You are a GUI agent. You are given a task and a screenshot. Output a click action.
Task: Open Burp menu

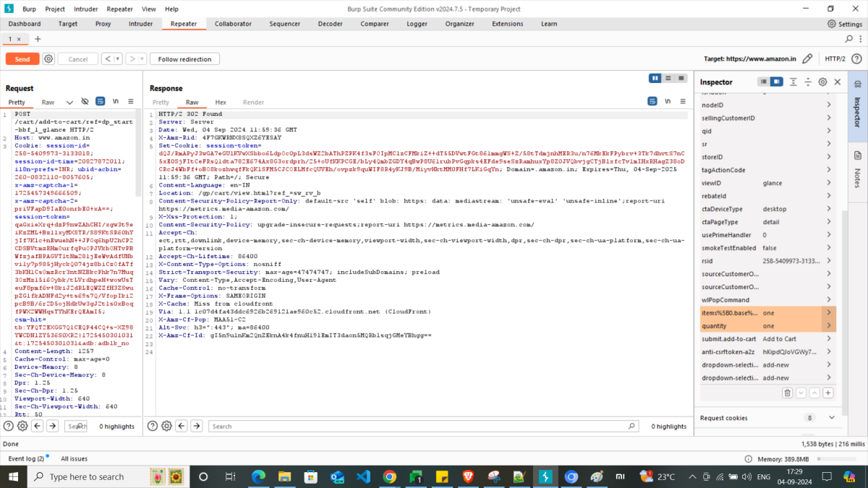29,9
